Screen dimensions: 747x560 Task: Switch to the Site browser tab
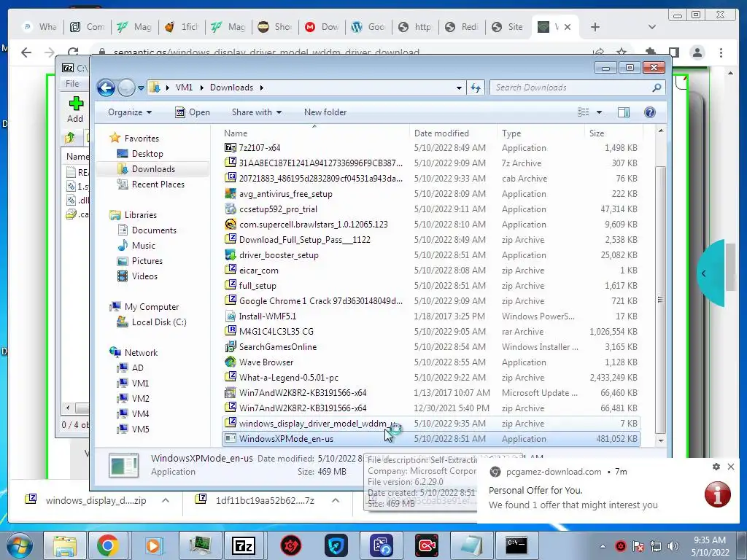508,27
